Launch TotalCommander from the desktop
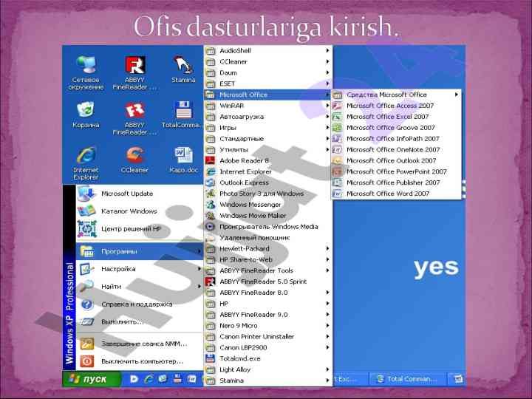 [183, 112]
